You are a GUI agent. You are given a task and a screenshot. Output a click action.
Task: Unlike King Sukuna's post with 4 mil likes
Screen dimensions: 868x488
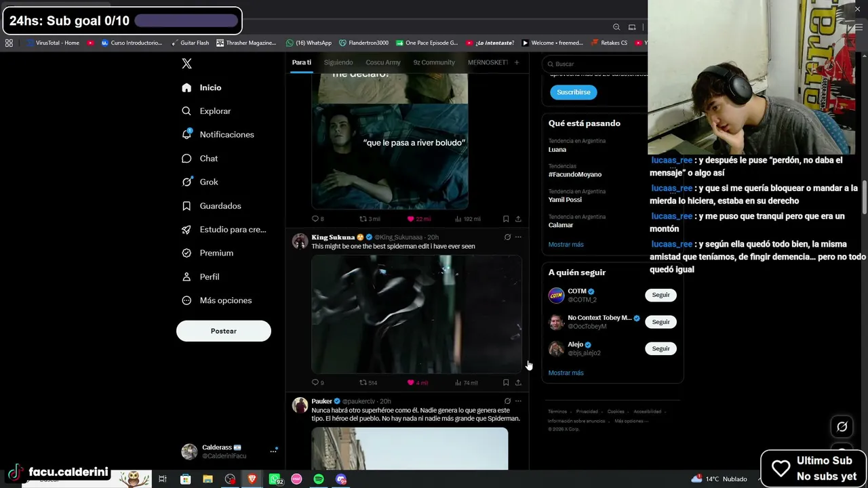tap(417, 383)
